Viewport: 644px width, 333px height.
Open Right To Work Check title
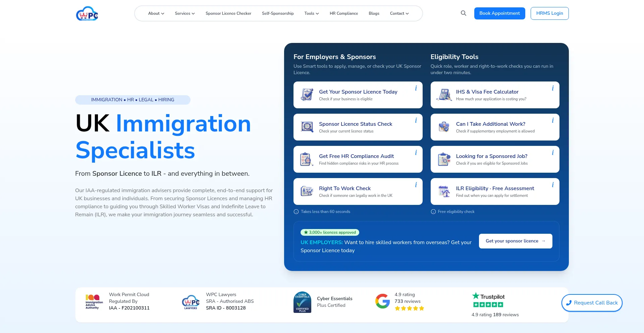(x=345, y=188)
